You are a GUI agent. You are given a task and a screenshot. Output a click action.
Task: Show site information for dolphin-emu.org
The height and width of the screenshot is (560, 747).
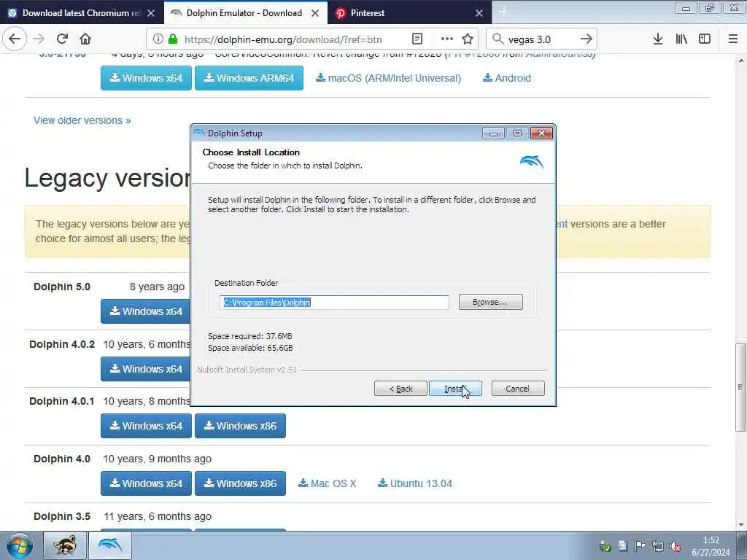click(158, 39)
